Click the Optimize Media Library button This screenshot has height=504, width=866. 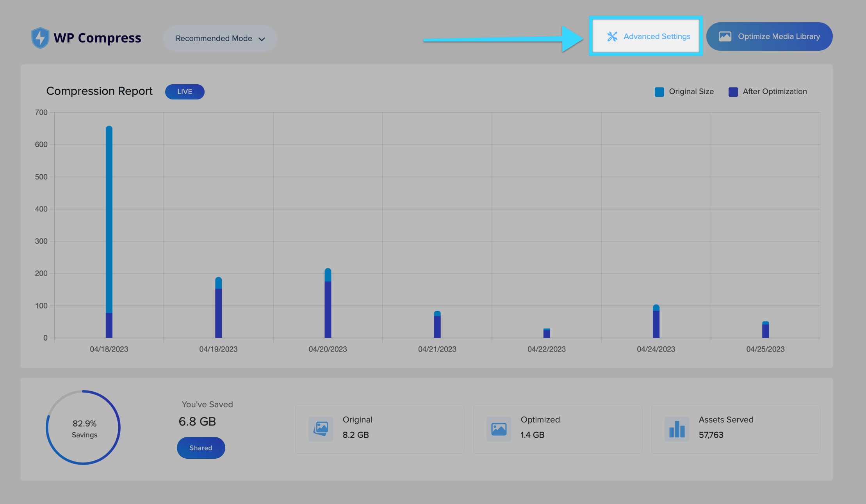click(769, 36)
